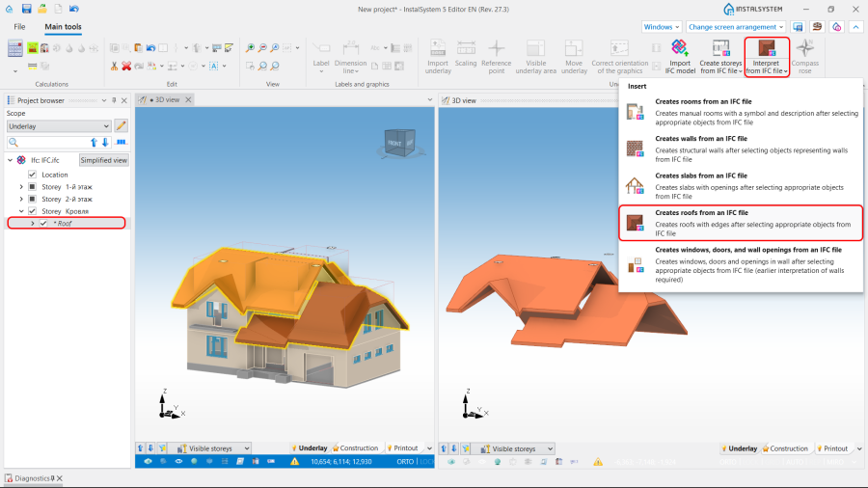Click Correct orientation of the graphics
The width and height of the screenshot is (868, 488).
(x=619, y=57)
